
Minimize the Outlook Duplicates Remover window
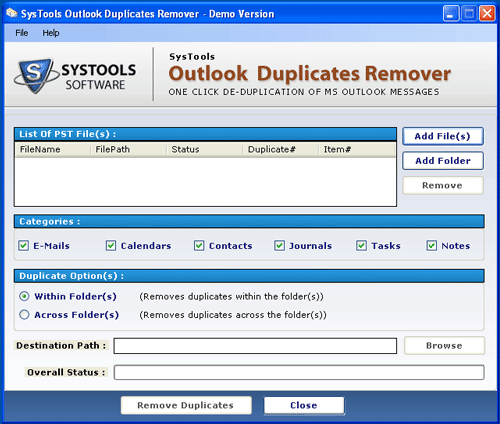[451, 14]
